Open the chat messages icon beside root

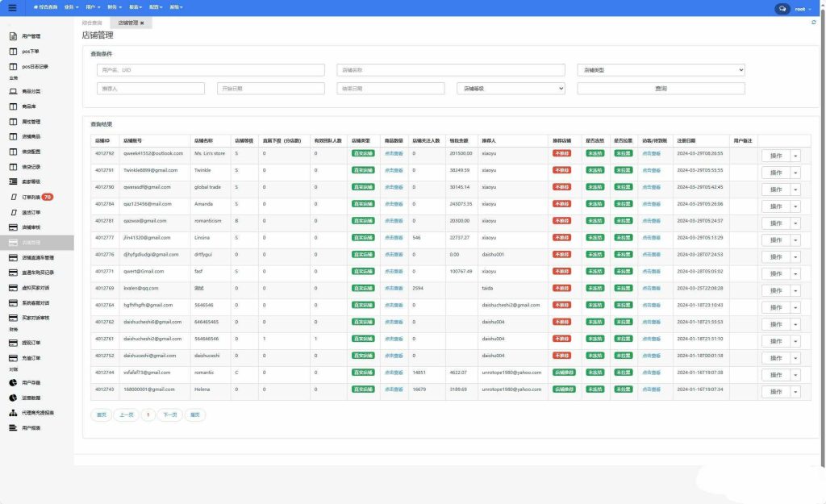tap(782, 9)
